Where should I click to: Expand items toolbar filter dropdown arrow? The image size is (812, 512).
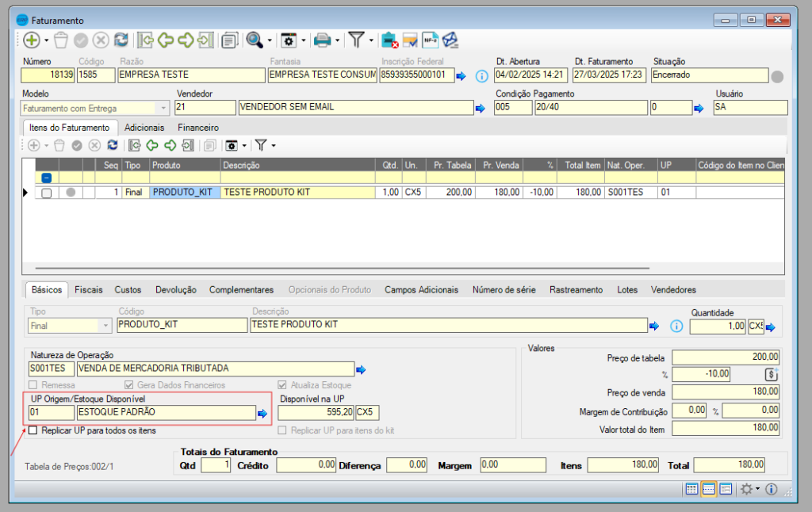(274, 146)
